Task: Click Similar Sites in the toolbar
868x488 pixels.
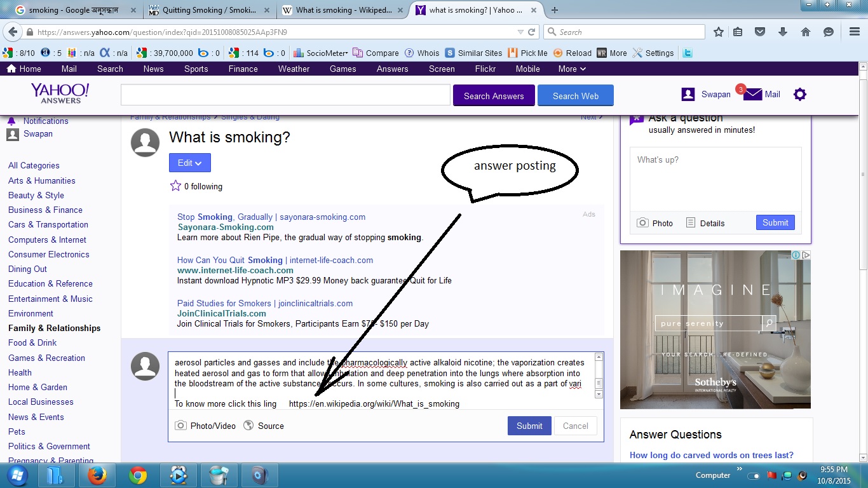Action: [474, 53]
